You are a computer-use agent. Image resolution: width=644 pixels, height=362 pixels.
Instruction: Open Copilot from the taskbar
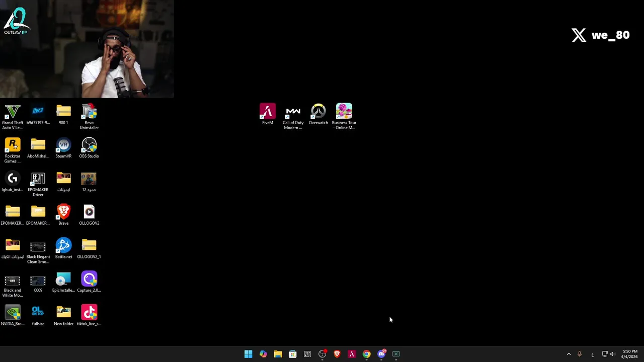coord(263,354)
